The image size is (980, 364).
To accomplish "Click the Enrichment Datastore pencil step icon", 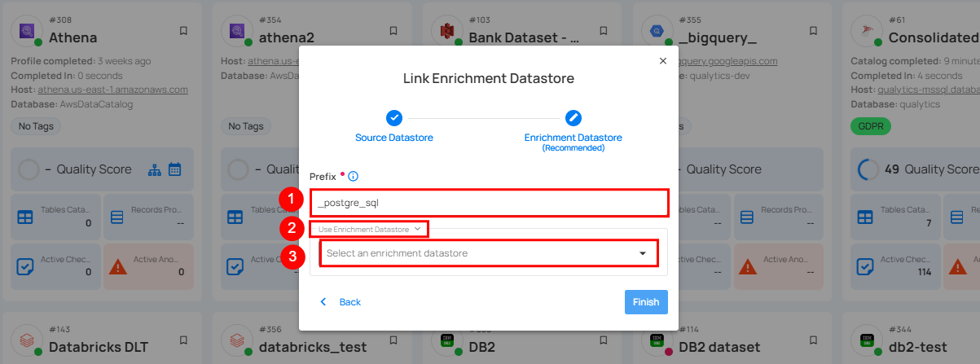I will 573,118.
